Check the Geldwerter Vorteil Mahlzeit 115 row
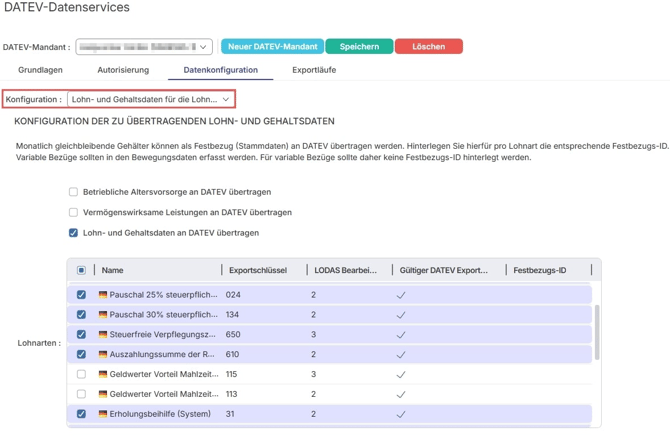Screen dimensions: 670x436 (x=81, y=374)
